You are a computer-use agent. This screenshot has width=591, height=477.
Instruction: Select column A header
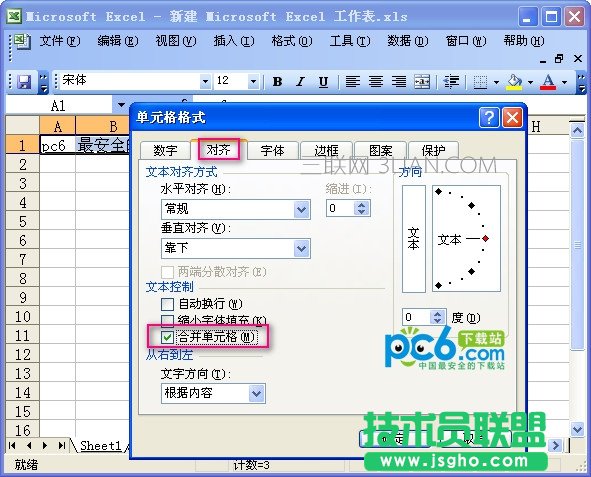pos(58,126)
